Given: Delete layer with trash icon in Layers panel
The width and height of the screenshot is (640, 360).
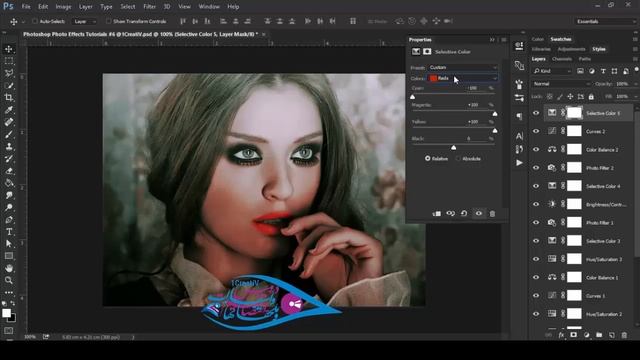Looking at the screenshot, I should pos(624,335).
